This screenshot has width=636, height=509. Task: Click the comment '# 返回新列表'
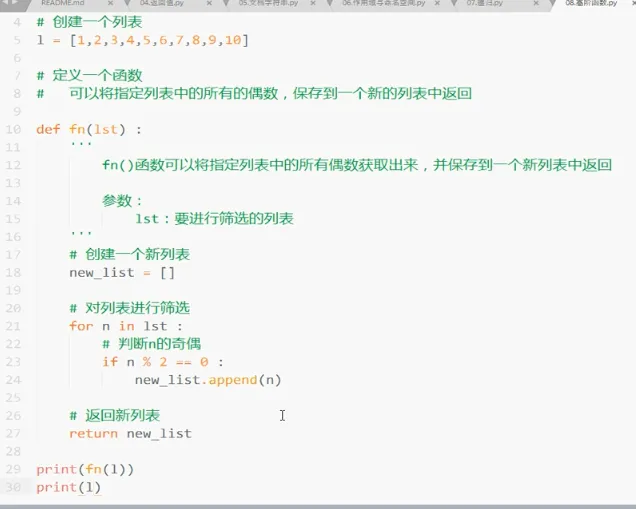pyautogui.click(x=115, y=415)
